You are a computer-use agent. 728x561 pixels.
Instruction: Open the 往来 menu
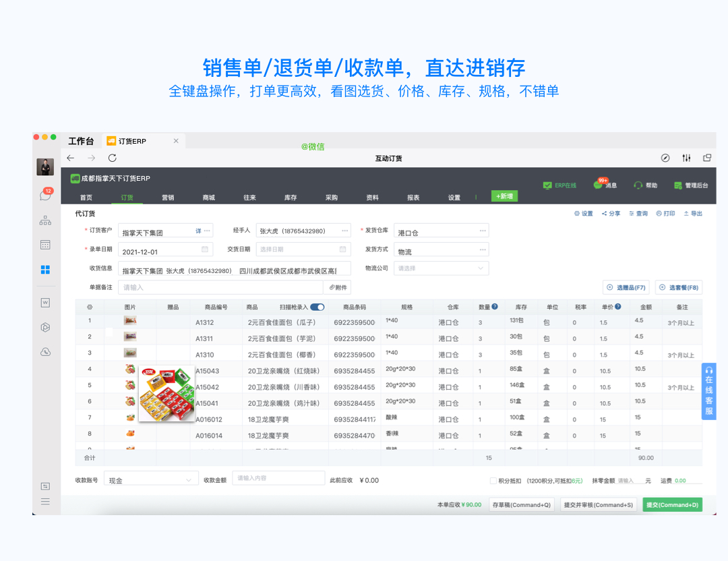pyautogui.click(x=250, y=198)
